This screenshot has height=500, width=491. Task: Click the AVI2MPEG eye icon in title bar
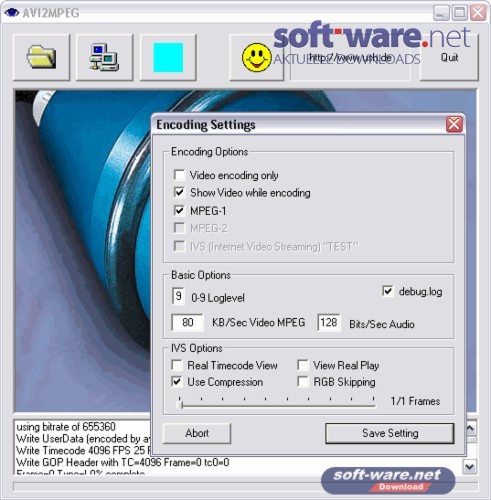[12, 13]
